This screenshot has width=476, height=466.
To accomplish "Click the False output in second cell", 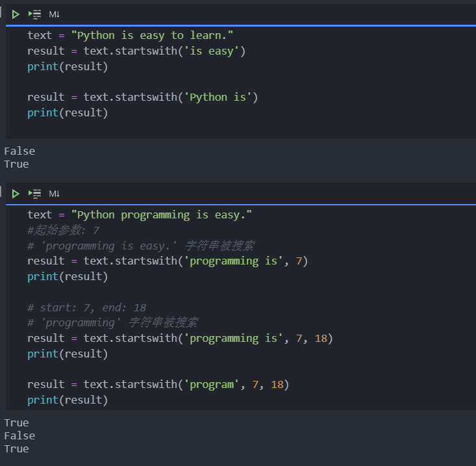I will pyautogui.click(x=19, y=435).
